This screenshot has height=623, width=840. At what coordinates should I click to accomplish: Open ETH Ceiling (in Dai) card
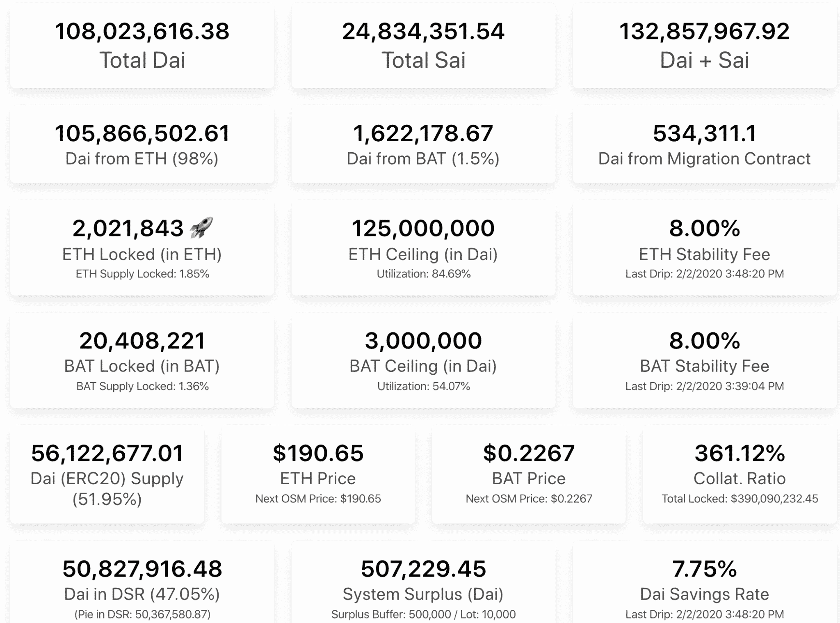coord(423,248)
